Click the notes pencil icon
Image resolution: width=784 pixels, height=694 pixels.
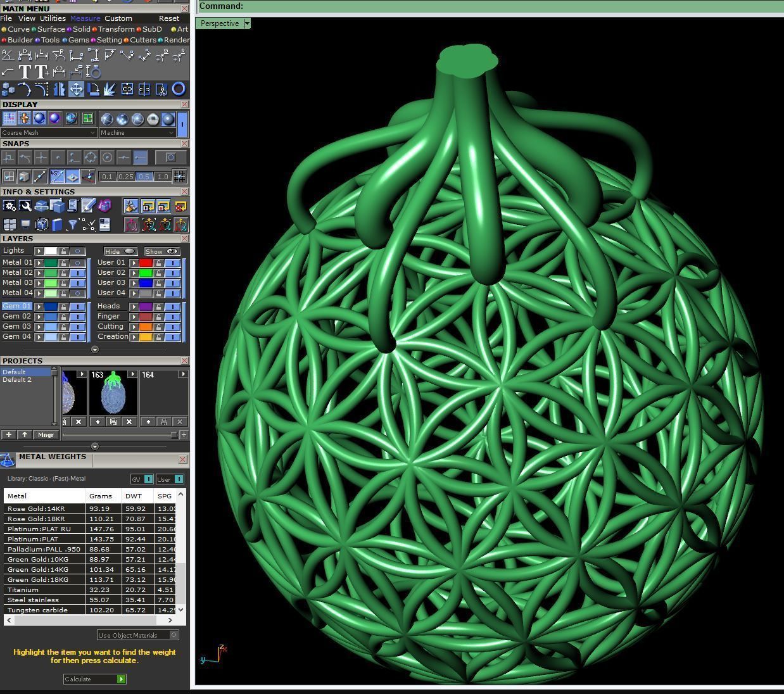coord(88,206)
